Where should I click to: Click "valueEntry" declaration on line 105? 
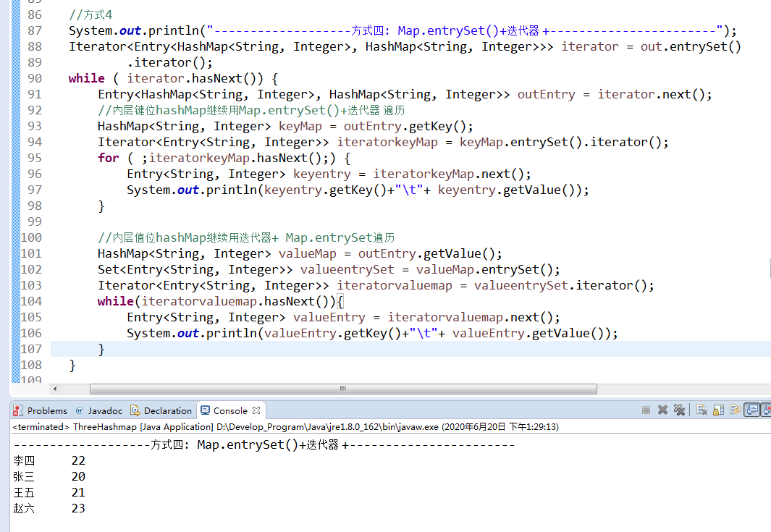pyautogui.click(x=329, y=317)
